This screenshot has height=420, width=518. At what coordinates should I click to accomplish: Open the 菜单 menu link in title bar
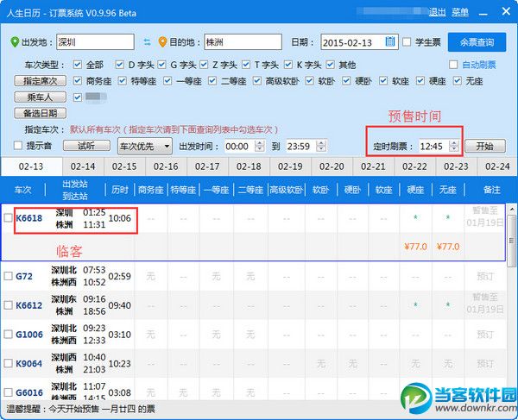[x=460, y=13]
